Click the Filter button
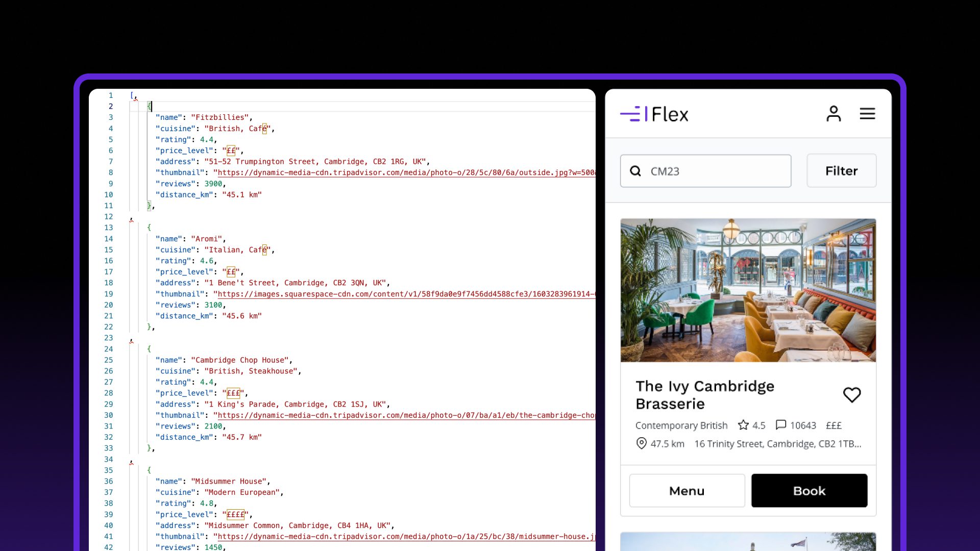The width and height of the screenshot is (980, 551). point(841,170)
